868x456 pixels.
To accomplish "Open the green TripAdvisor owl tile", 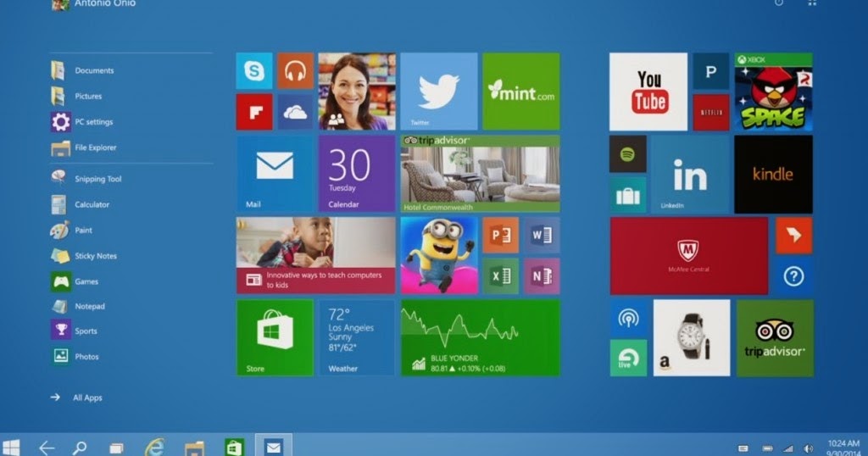I will click(775, 338).
